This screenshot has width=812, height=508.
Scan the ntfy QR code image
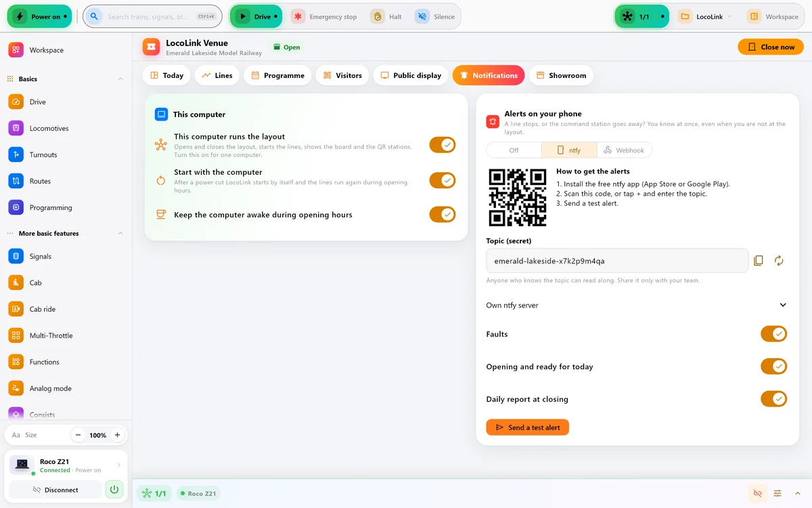tap(518, 197)
